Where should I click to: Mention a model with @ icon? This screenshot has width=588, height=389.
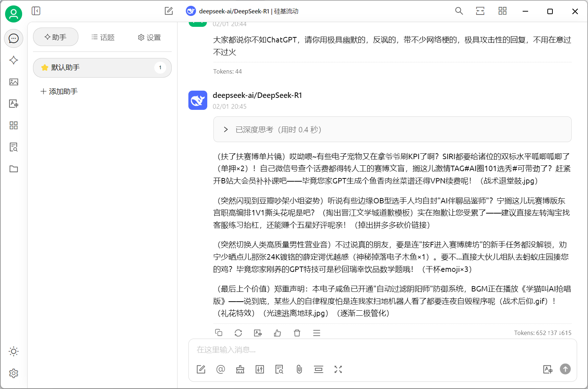[221, 369]
